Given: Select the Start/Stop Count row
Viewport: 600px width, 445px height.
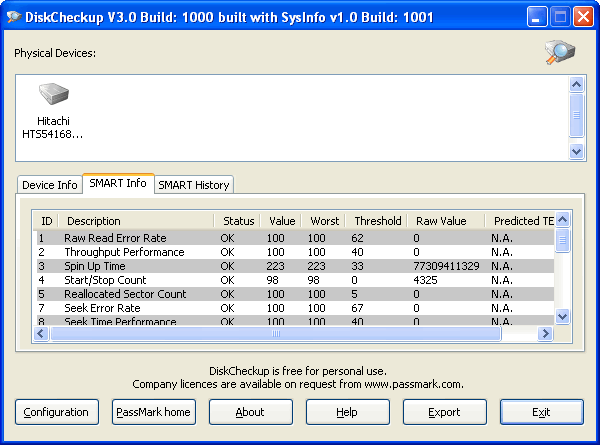Looking at the screenshot, I should 295,280.
